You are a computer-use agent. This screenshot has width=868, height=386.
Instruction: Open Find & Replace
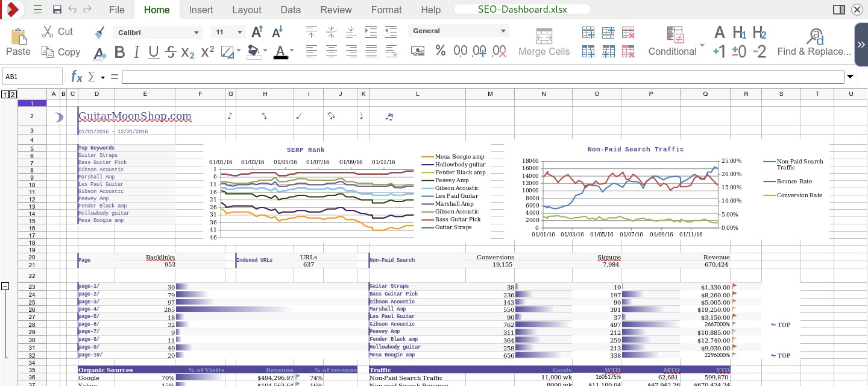tap(814, 42)
